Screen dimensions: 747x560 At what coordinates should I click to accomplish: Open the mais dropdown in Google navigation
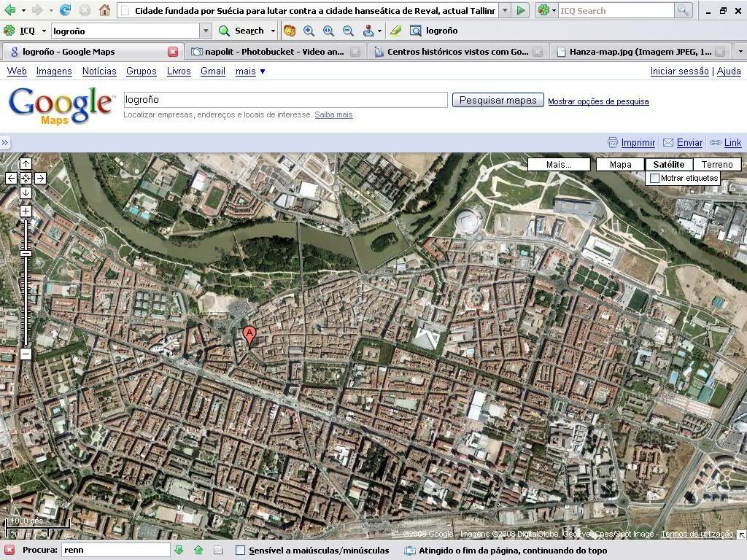[250, 71]
